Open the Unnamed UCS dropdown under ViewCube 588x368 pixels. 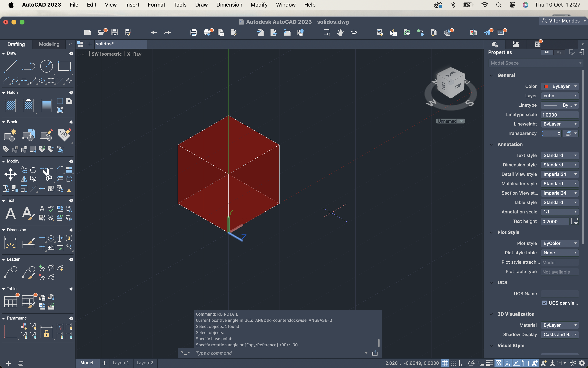[x=450, y=121]
